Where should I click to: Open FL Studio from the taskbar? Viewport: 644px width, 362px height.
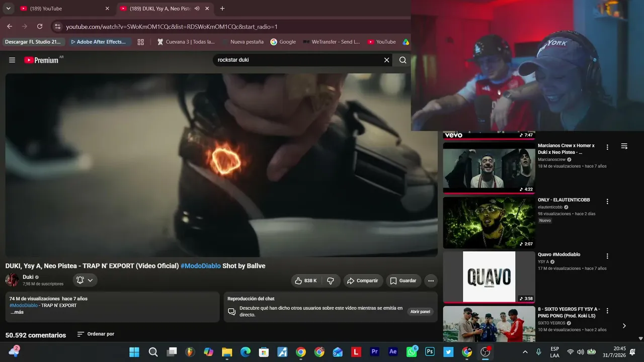tap(190, 352)
